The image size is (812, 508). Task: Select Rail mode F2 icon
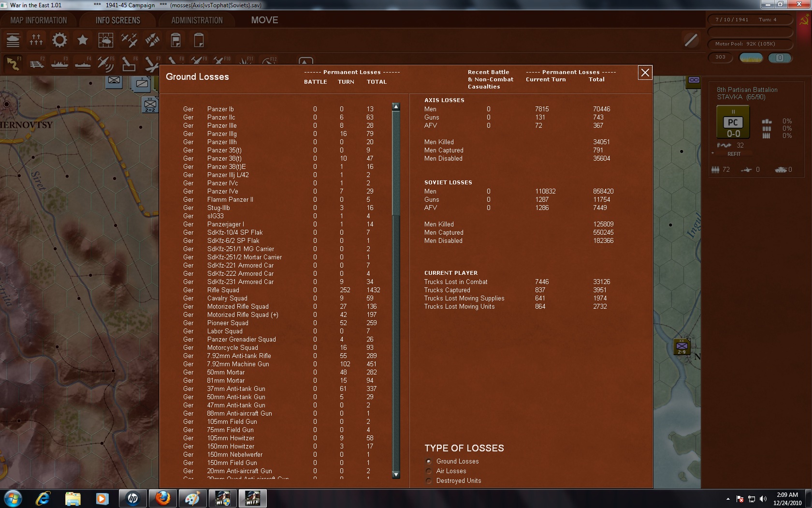click(36, 63)
